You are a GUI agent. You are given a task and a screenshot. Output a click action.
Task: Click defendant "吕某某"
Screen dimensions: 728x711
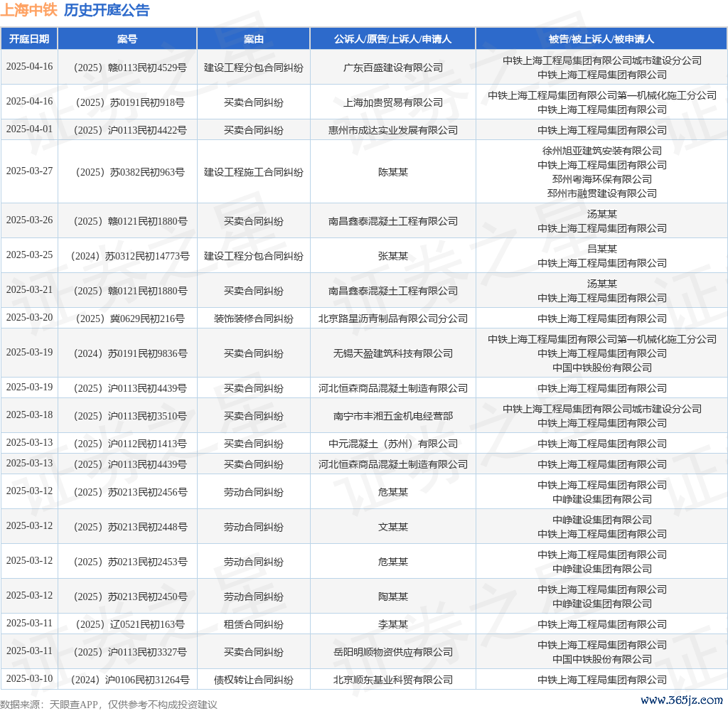pyautogui.click(x=601, y=249)
